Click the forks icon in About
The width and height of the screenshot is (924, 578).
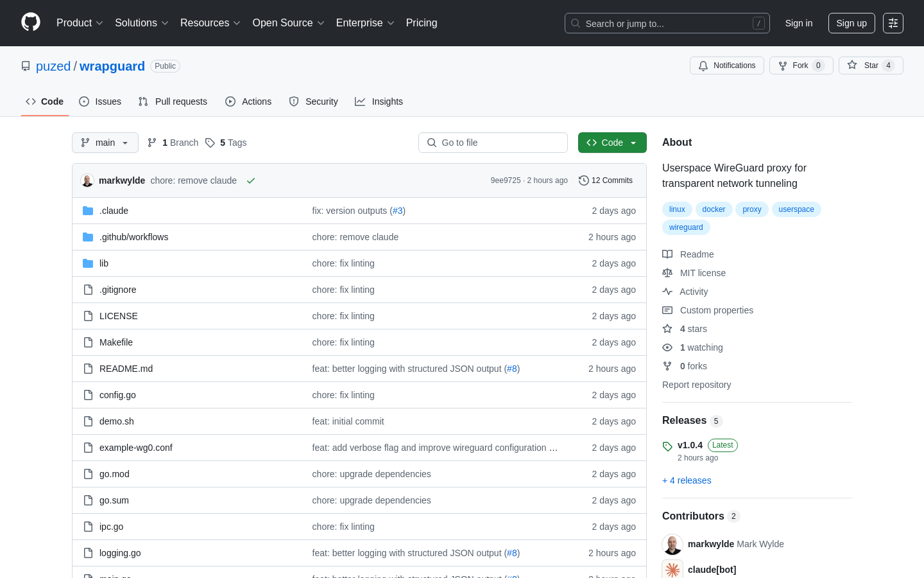pyautogui.click(x=667, y=366)
